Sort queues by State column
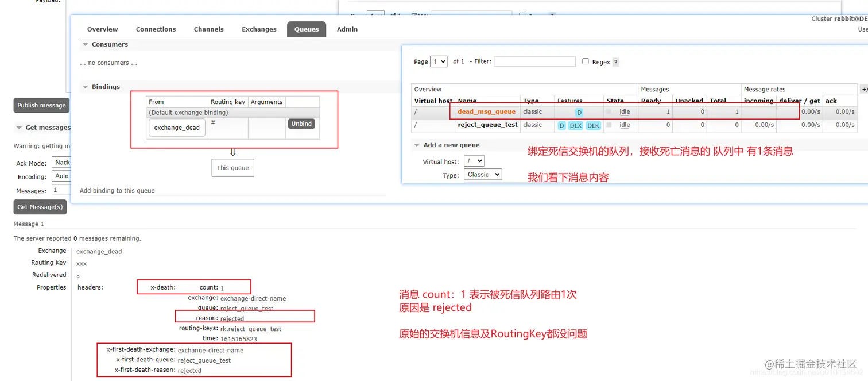The image size is (868, 381). click(x=615, y=101)
